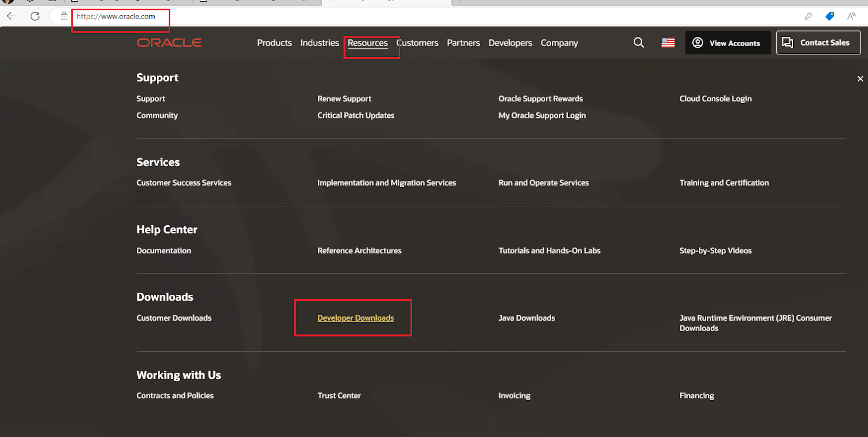Image resolution: width=868 pixels, height=437 pixels.
Task: Click the blue shopping tag icon
Action: [x=829, y=16]
